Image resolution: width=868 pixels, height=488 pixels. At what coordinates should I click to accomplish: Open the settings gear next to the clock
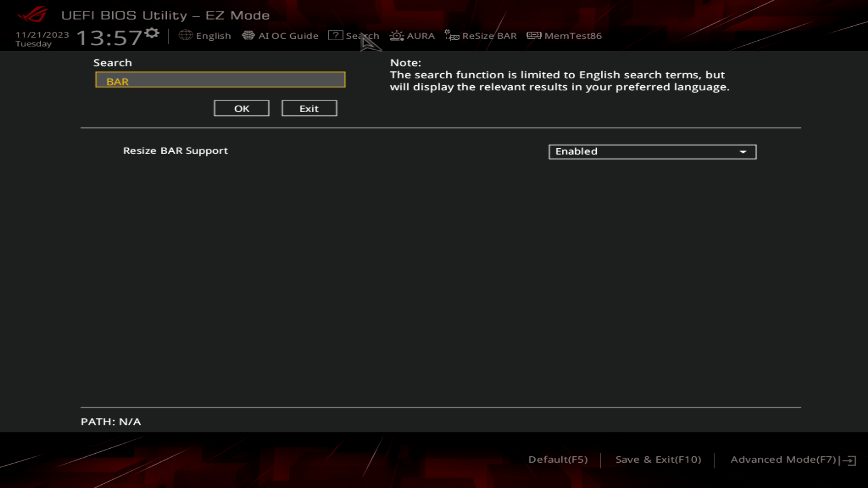tap(152, 32)
